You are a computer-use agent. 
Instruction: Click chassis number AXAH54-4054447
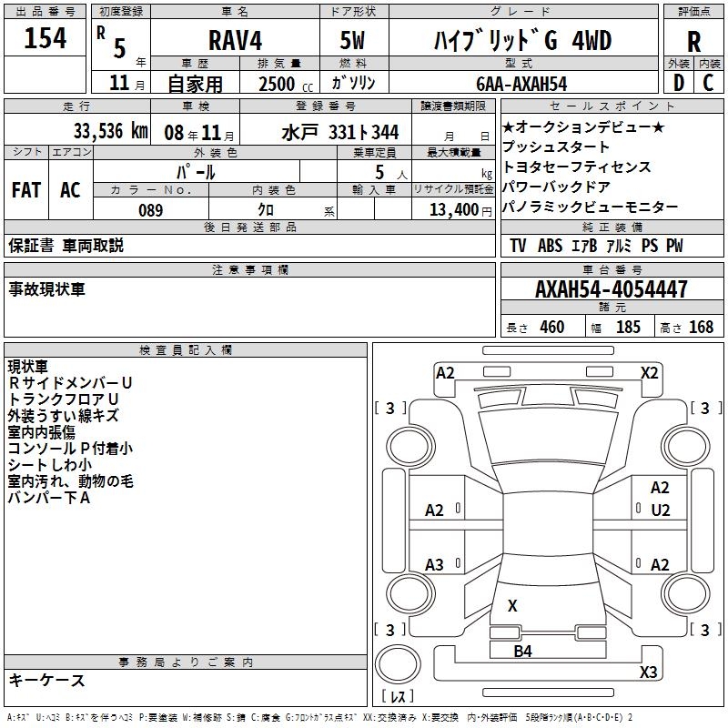pyautogui.click(x=611, y=289)
